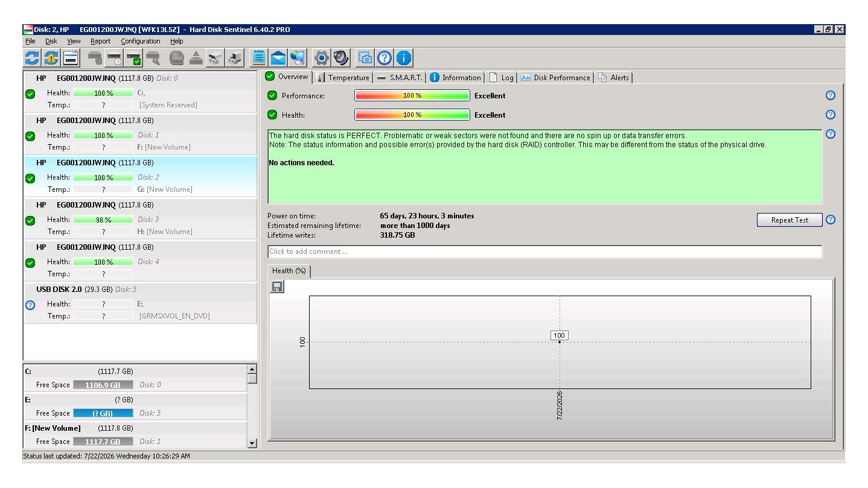Click the '100' data point label on chart
This screenshot has width=868, height=488.
tap(560, 335)
